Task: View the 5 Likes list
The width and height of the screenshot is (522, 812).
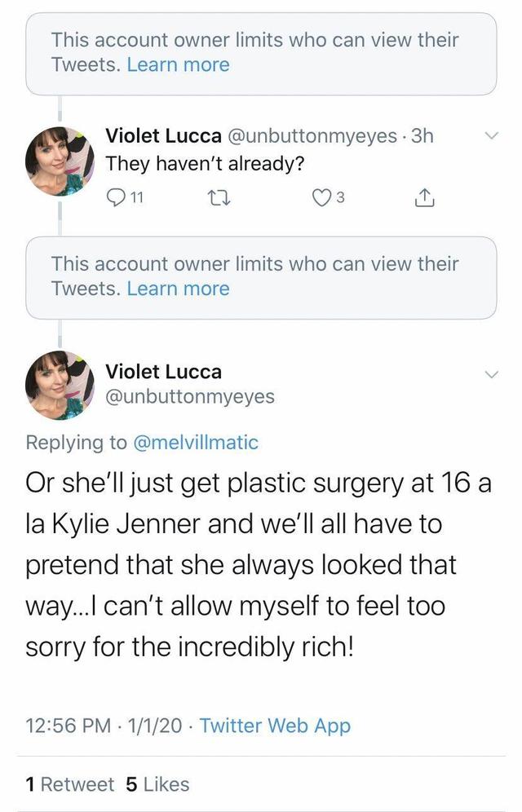Action: (x=157, y=784)
